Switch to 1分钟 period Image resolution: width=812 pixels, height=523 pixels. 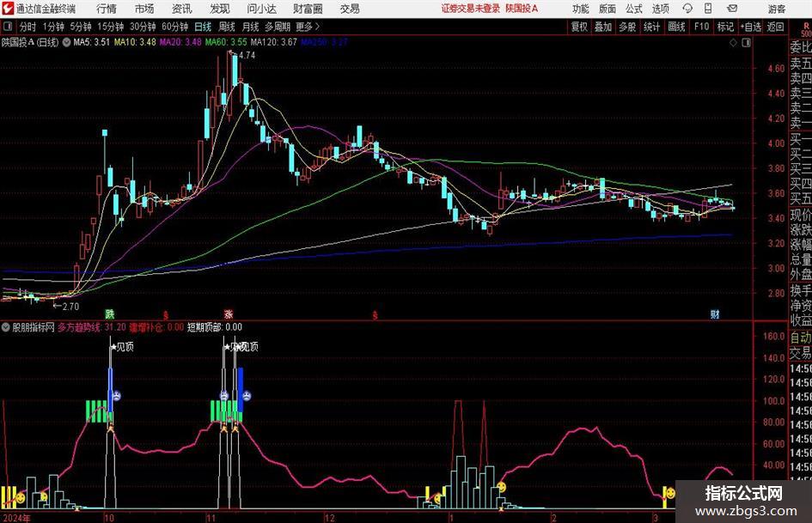coord(53,27)
